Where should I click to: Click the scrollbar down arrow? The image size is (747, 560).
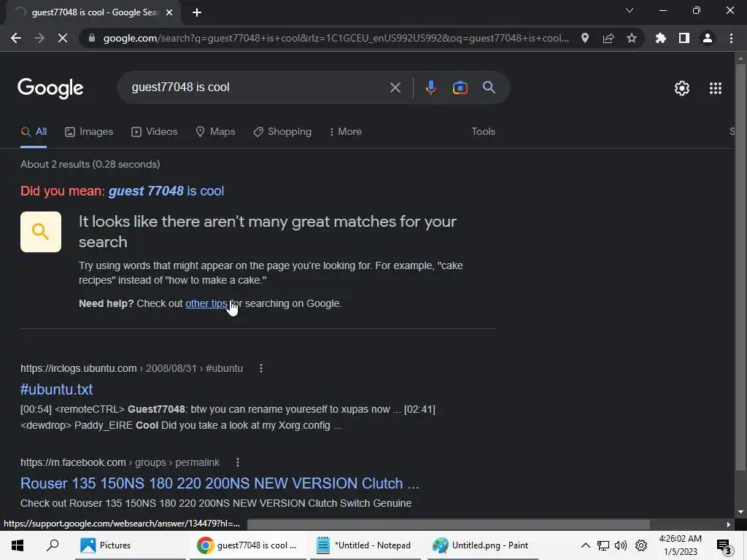(x=740, y=512)
